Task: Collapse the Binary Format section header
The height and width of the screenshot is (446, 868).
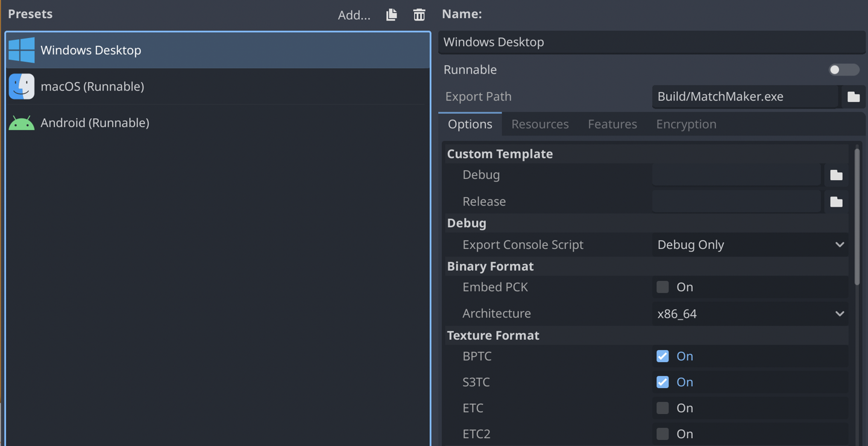Action: tap(647, 266)
